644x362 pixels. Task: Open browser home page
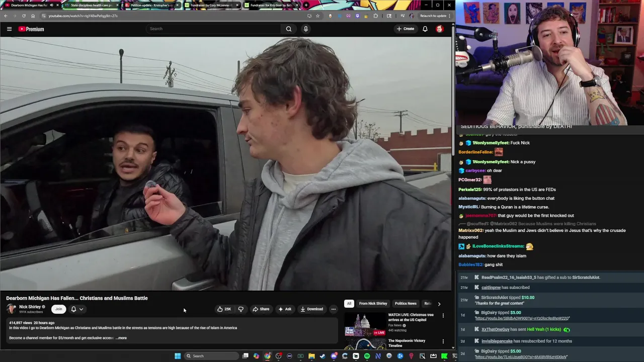33,16
